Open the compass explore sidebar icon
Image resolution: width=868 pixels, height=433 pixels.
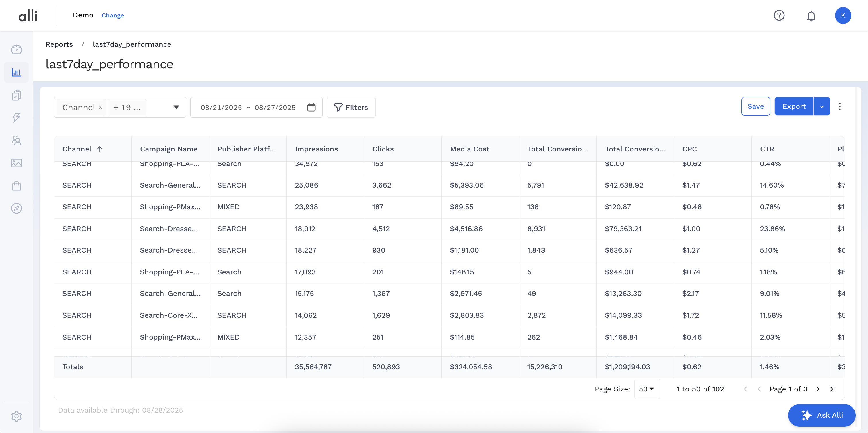tap(16, 208)
